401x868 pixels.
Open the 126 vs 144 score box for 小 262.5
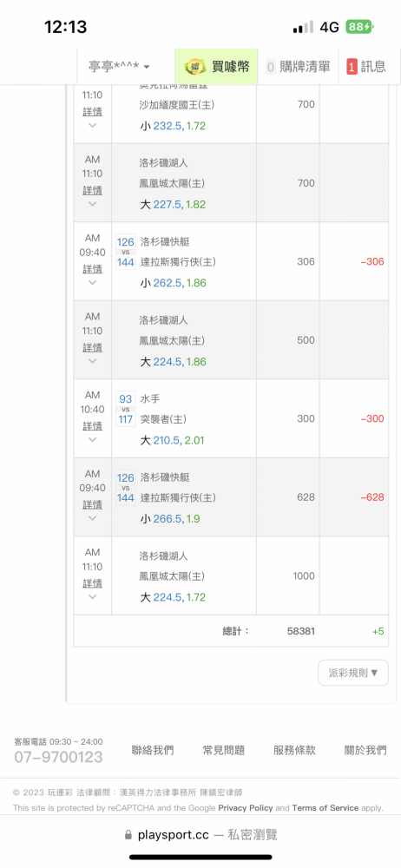click(126, 252)
